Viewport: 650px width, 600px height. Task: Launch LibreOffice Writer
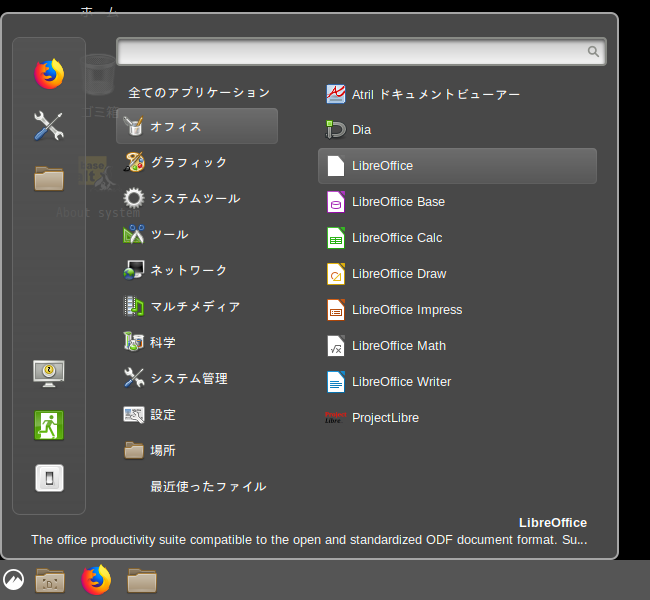457,382
